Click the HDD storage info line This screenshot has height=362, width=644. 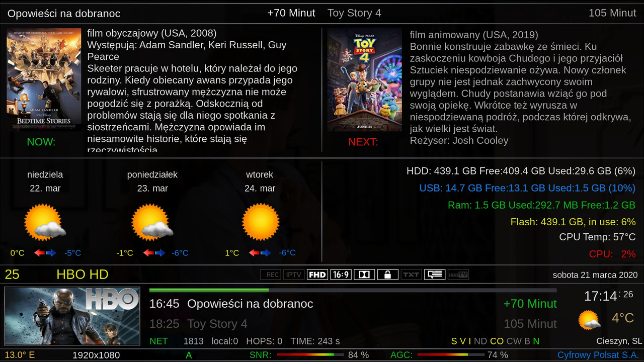[521, 171]
